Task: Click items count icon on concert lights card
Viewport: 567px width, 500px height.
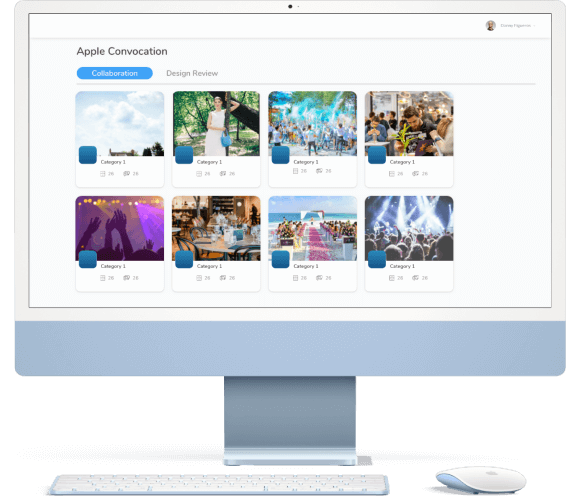Action: 392,278
